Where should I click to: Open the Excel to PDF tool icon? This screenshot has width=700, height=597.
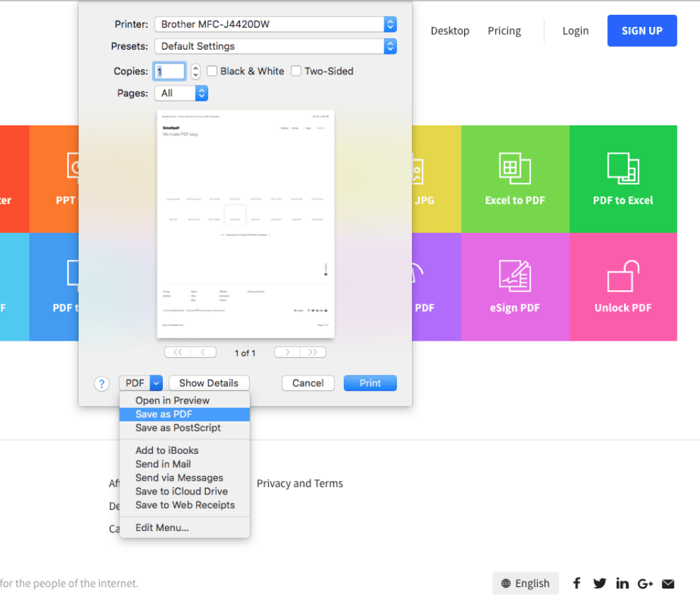point(515,169)
